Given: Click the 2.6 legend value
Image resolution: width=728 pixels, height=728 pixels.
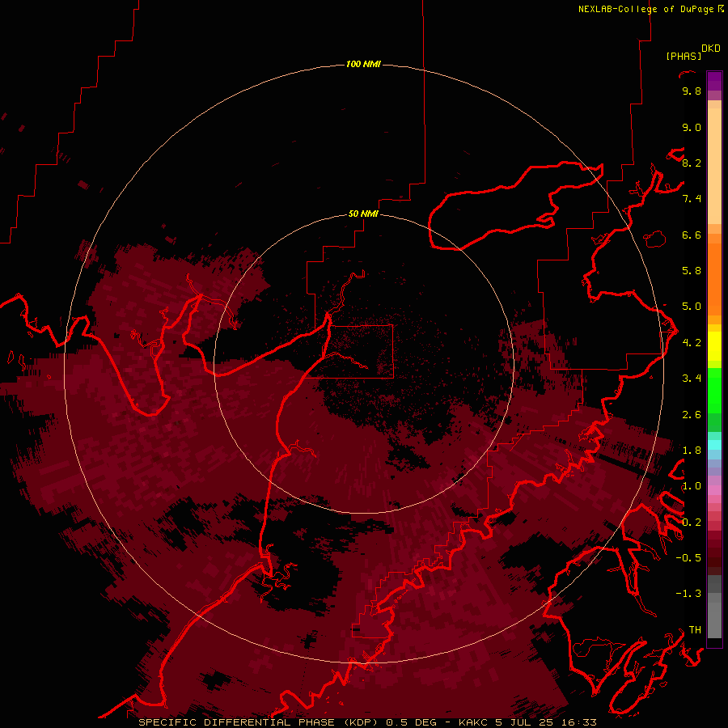Looking at the screenshot, I should (692, 415).
